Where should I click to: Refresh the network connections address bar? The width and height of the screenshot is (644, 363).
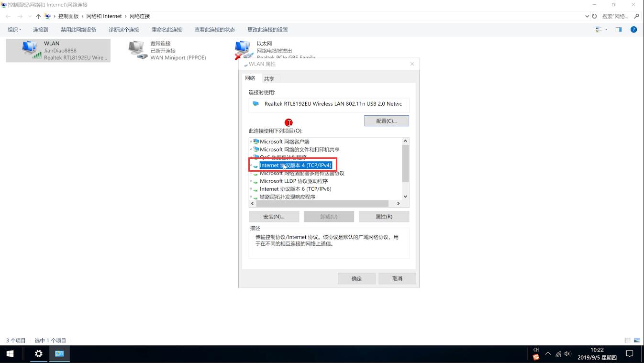(595, 16)
